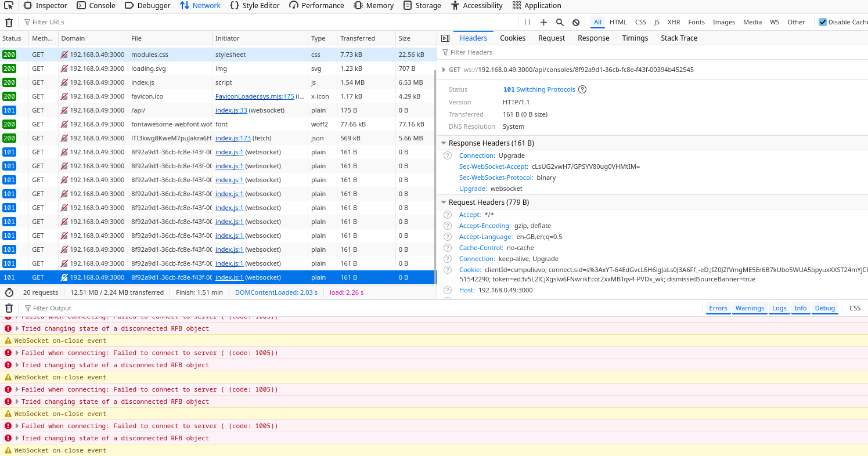
Task: Filter requests by CSS type
Action: [640, 22]
